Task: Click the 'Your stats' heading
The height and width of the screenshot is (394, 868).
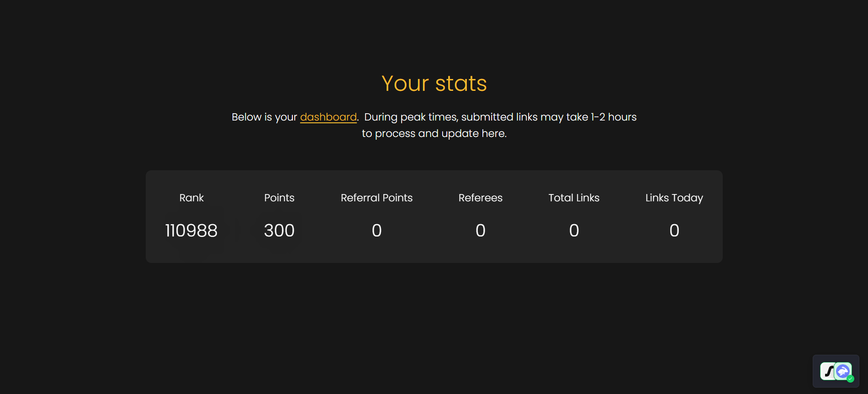Action: tap(434, 84)
